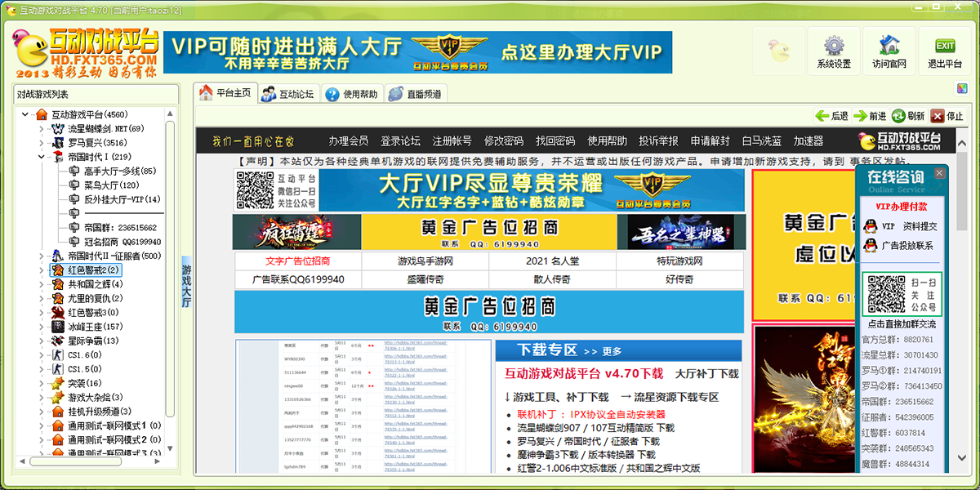Switch to 平台主页 tab
Image resolution: width=980 pixels, height=490 pixels.
click(225, 93)
